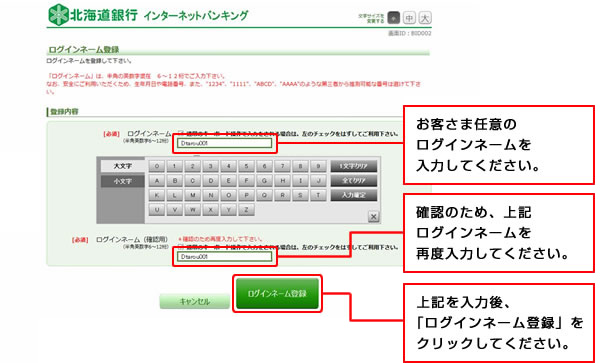Tap the H key on virtual keyboard
This screenshot has width=600, height=363.
pos(282,181)
